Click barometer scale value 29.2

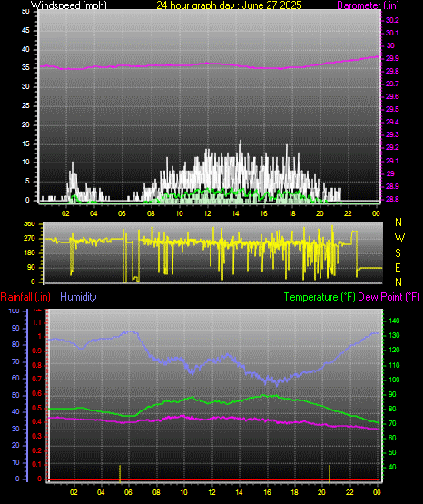392,147
